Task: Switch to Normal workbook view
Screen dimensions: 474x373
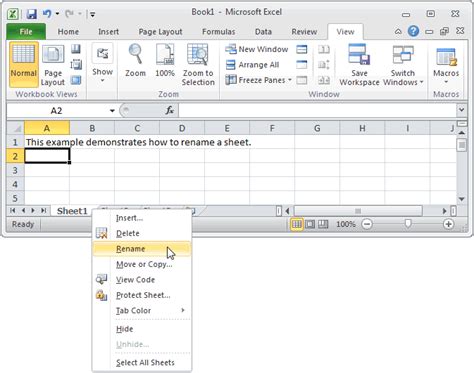Action: tap(24, 64)
